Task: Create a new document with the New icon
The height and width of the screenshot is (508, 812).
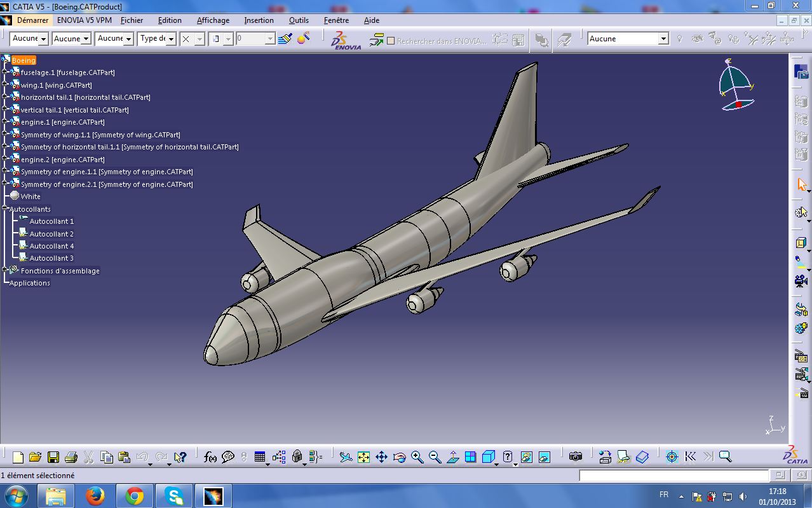Action: (18, 457)
